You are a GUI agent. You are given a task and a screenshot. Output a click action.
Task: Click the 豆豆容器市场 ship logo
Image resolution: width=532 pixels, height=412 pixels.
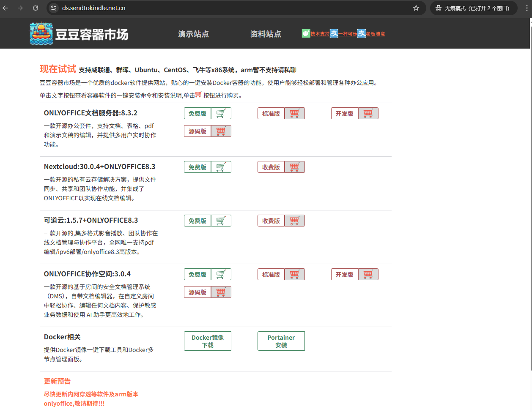click(41, 33)
